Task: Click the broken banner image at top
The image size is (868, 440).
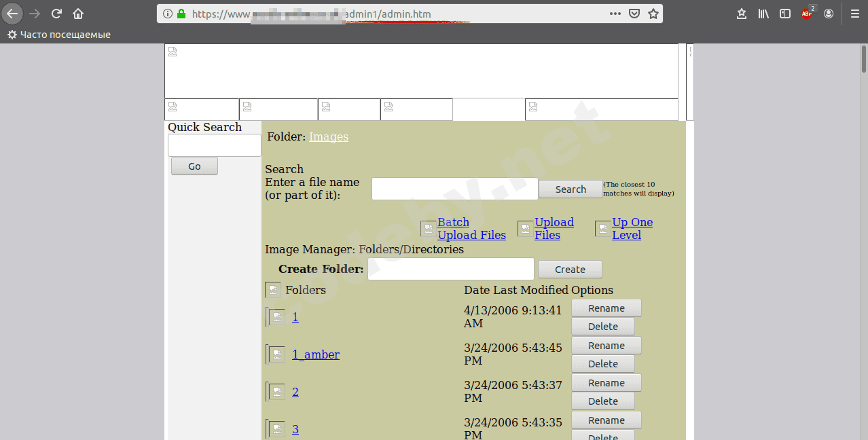Action: coord(421,71)
